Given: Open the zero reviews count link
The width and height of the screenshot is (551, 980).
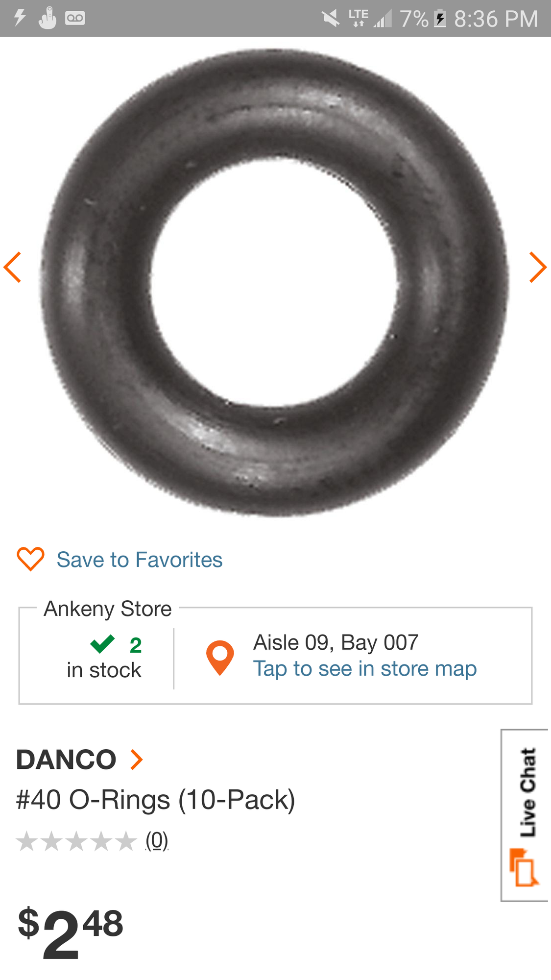Looking at the screenshot, I should (x=157, y=840).
